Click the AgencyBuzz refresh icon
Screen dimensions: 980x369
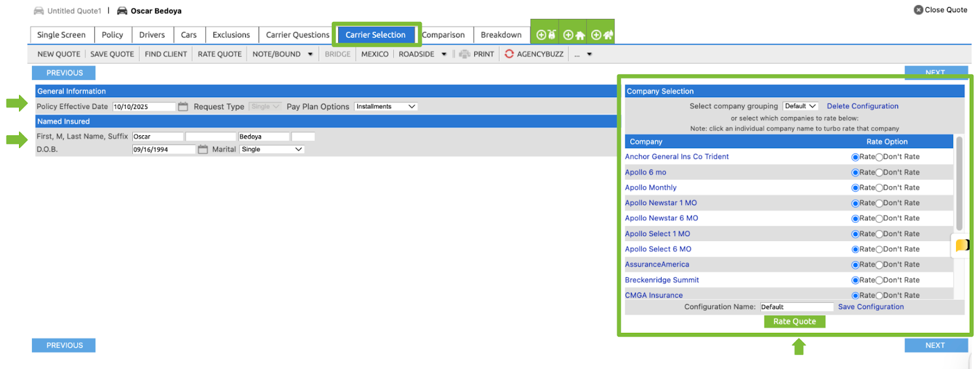click(x=509, y=54)
